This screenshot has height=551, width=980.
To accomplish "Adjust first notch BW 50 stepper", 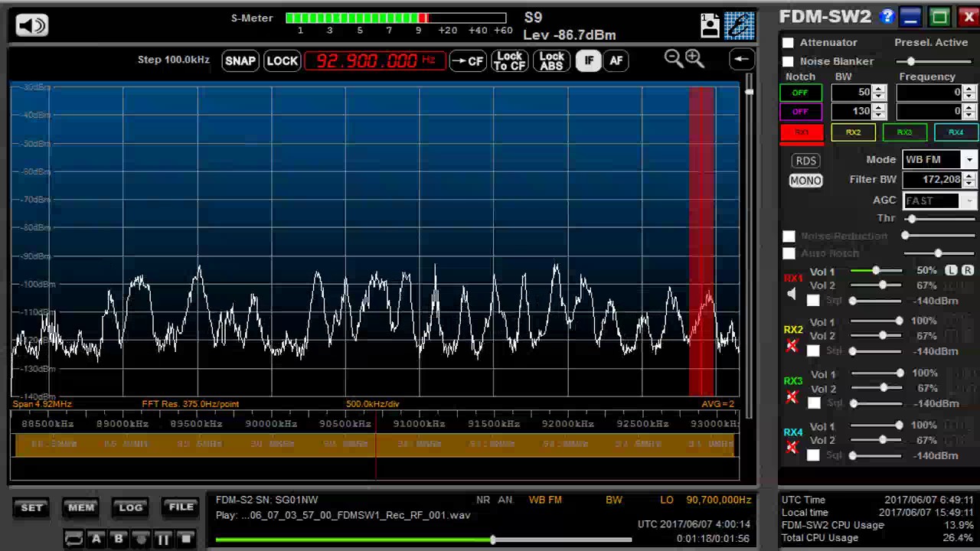I will pyautogui.click(x=879, y=93).
